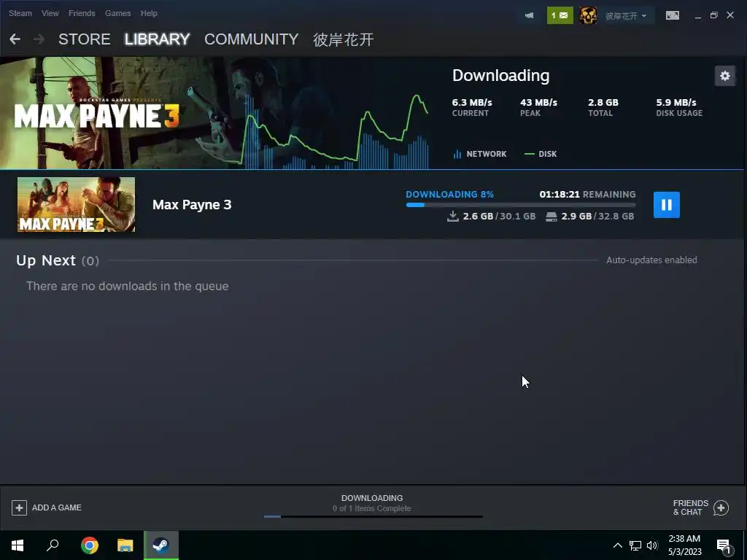This screenshot has width=747, height=560.
Task: Click the 6.3 MB/s CURRENT stat
Action: click(x=472, y=107)
